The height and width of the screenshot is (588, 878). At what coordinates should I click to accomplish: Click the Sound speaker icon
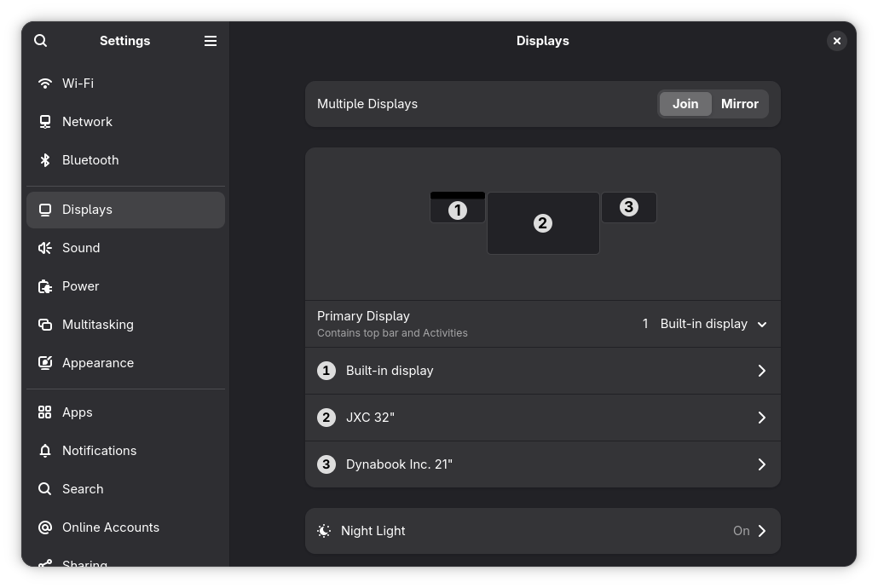[x=45, y=248]
